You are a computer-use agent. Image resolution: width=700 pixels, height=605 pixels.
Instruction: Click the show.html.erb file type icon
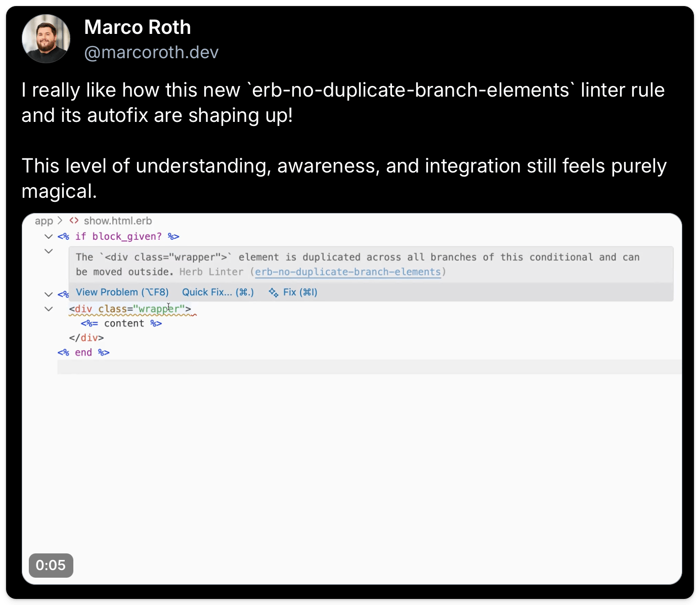pos(74,221)
